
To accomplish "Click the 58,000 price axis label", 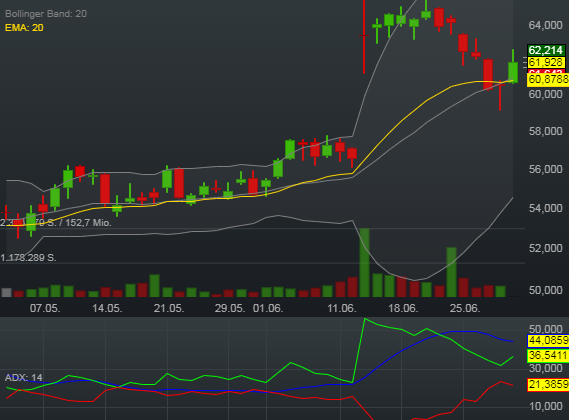I will point(545,131).
